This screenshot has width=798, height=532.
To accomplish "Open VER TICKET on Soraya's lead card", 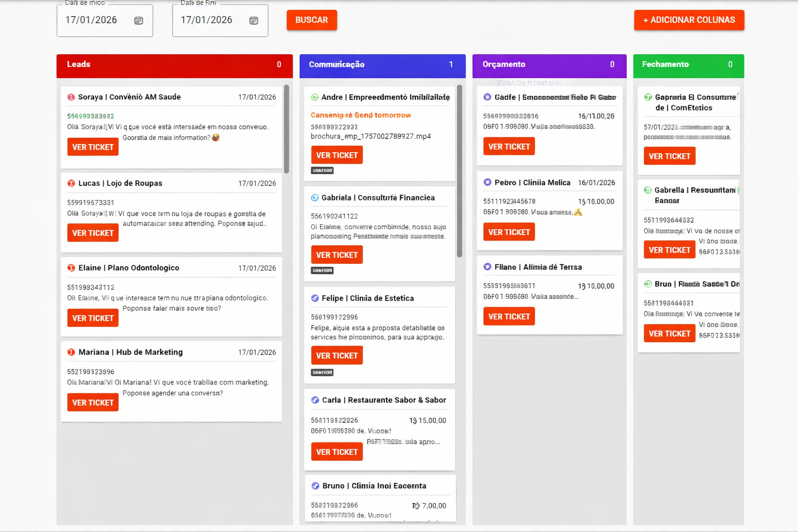I will click(x=92, y=147).
